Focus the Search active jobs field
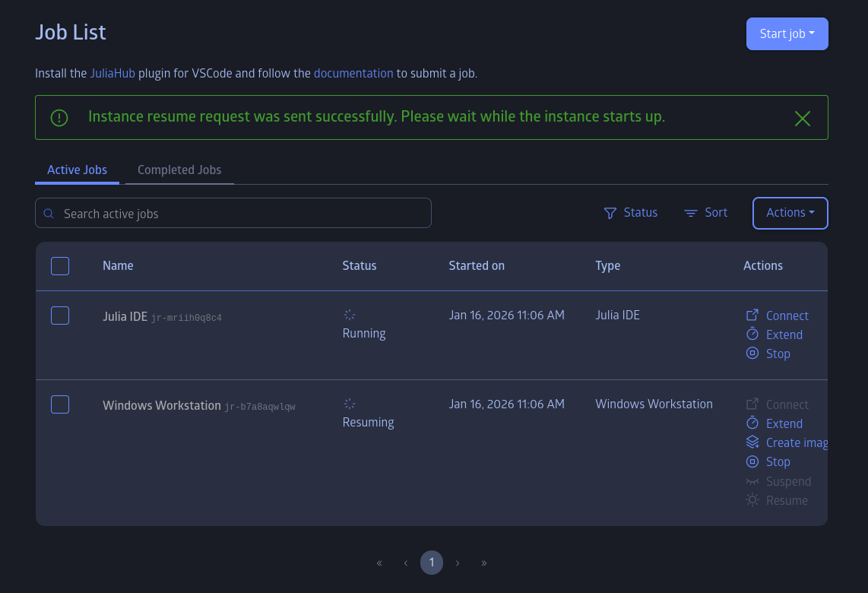 233,213
